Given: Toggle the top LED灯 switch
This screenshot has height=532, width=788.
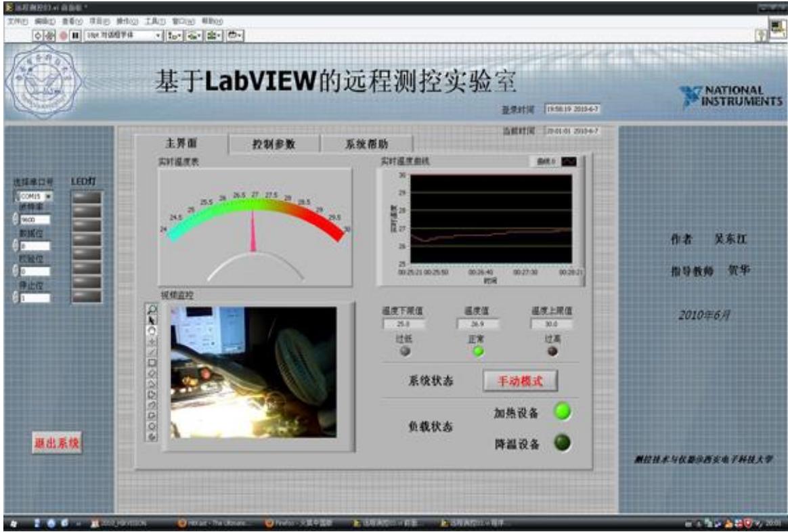Looking at the screenshot, I should coord(86,197).
